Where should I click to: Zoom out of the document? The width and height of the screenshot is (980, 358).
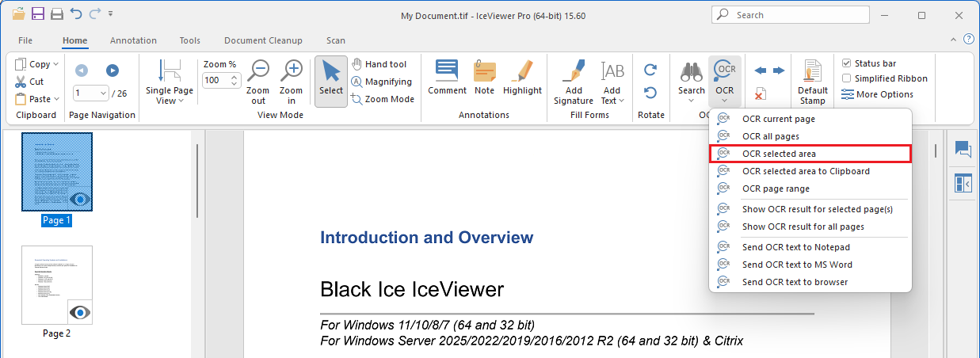[258, 82]
